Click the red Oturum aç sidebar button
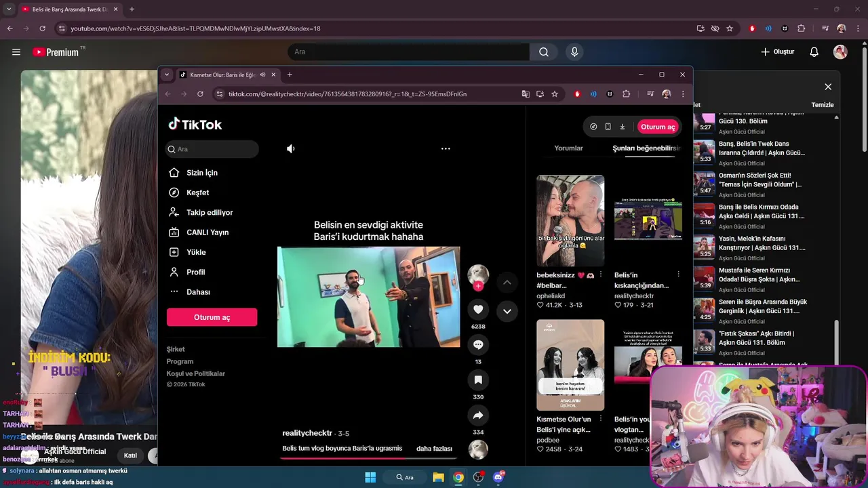 [212, 317]
